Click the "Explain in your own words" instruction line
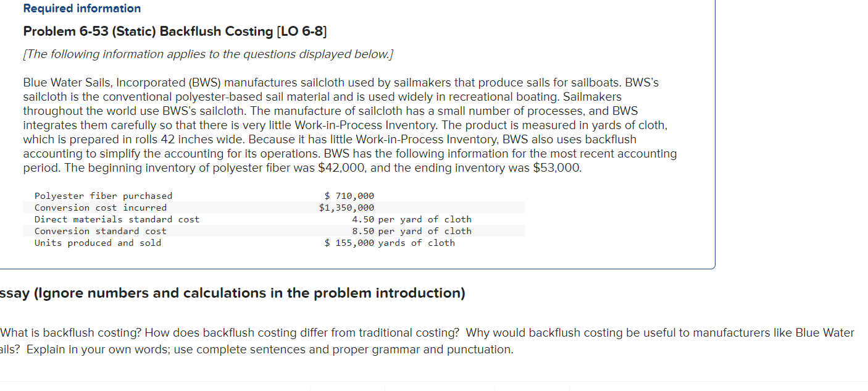This screenshot has width=868, height=391. click(x=256, y=350)
